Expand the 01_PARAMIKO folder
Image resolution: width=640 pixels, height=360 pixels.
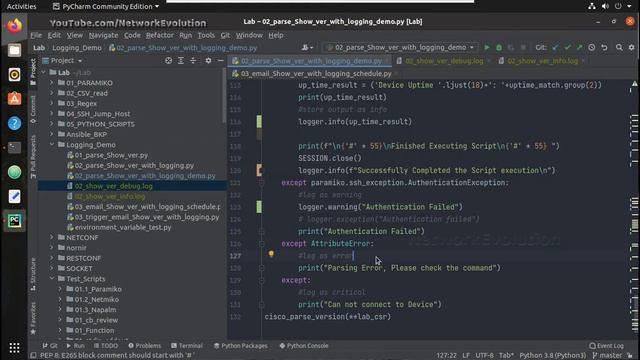point(52,83)
